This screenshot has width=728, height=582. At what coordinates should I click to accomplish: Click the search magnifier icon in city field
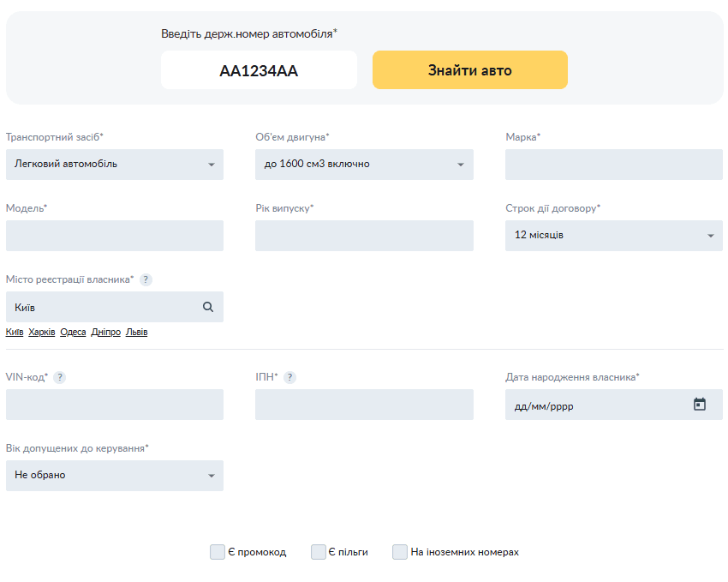point(208,307)
